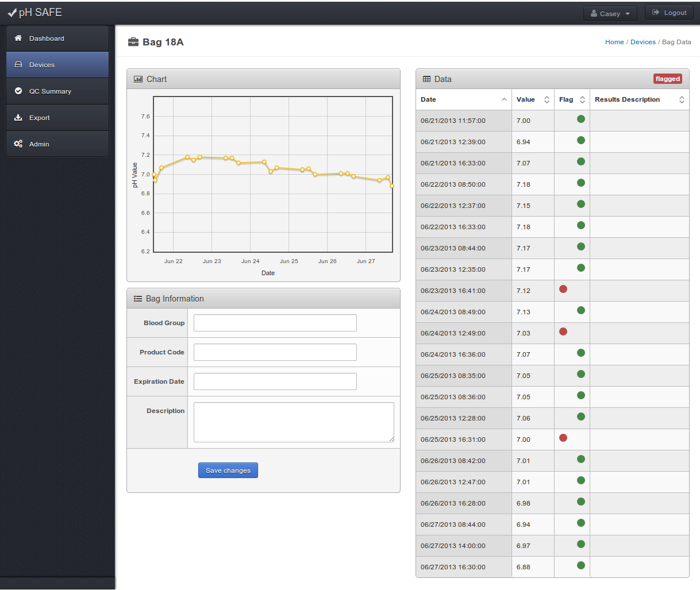Click red flag dot for 06/24/2013 12:49:00
Viewport: 700px width, 590px height.
point(563,331)
